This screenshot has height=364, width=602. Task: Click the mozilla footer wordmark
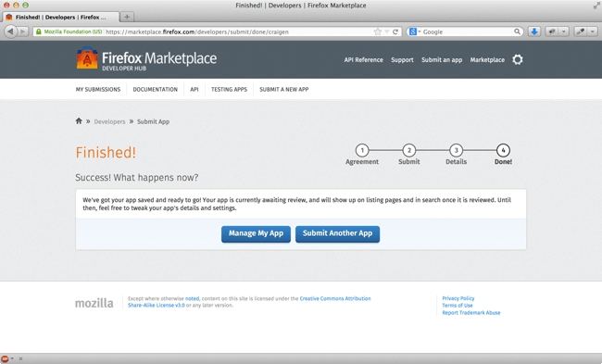94,304
